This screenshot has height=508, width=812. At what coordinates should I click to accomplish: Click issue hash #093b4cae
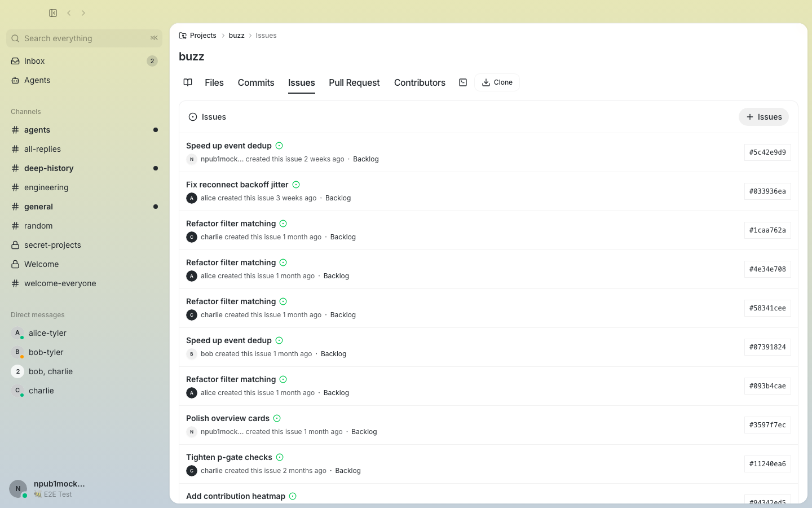click(767, 386)
